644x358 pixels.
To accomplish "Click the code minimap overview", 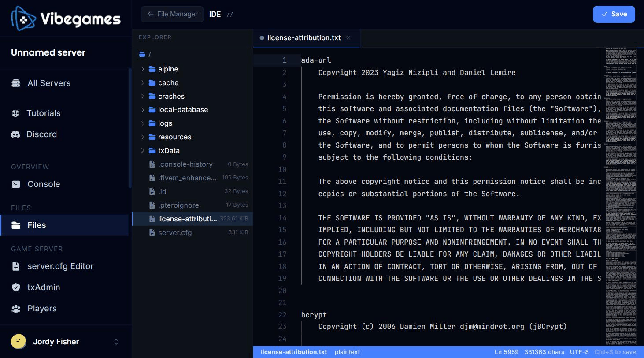I will tap(620, 197).
